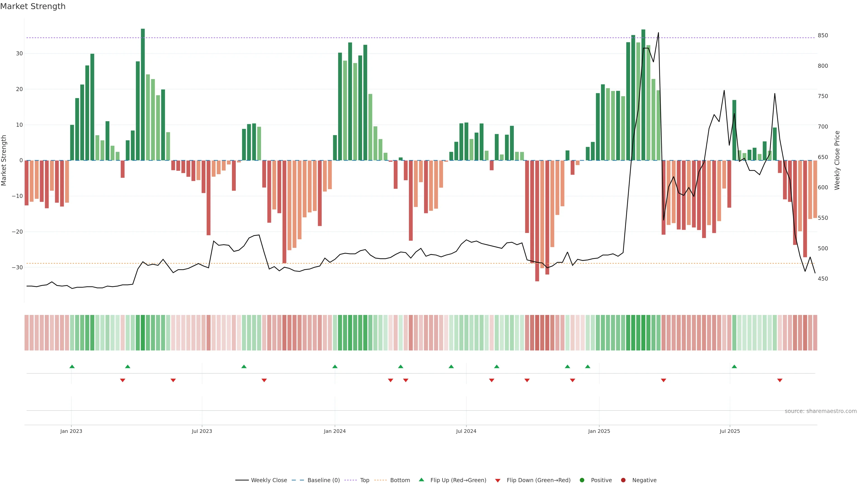Click the Jan 2025 x-axis label

pos(599,431)
